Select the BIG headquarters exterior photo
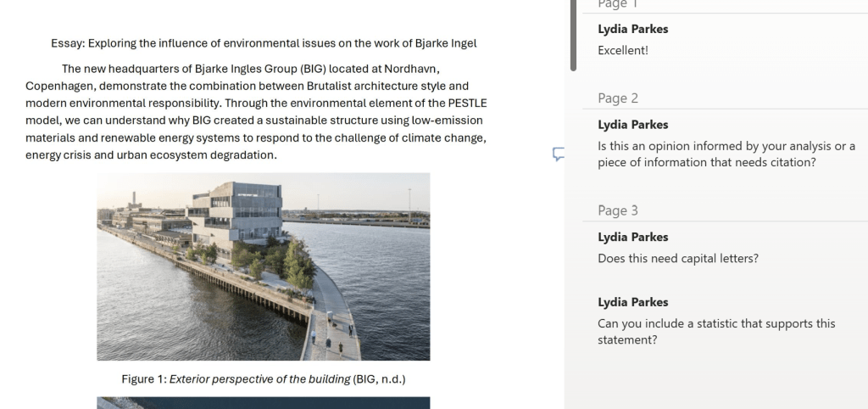The height and width of the screenshot is (409, 868). click(x=264, y=266)
